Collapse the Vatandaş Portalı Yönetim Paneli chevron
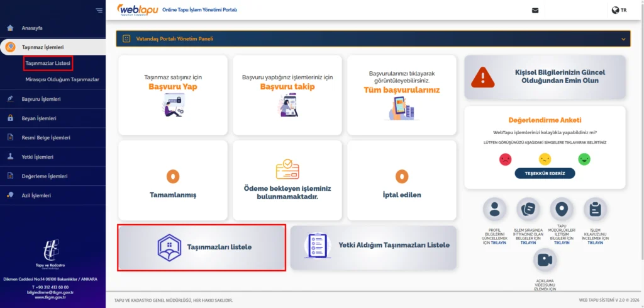Screen dimensions: 644x308 623,39
